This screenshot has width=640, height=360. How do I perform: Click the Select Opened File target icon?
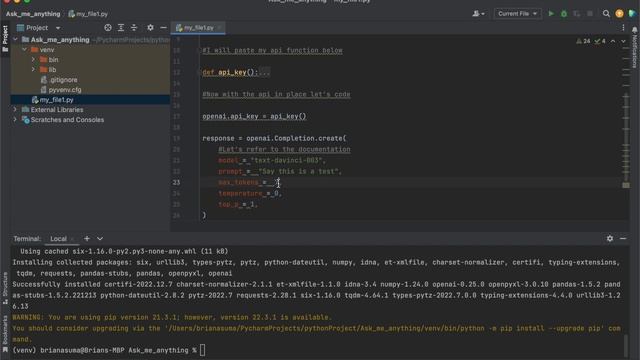(108, 27)
